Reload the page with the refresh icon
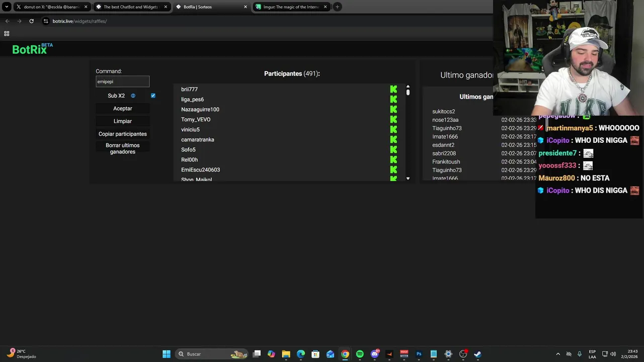Screen dimensions: 644x362 point(31,21)
